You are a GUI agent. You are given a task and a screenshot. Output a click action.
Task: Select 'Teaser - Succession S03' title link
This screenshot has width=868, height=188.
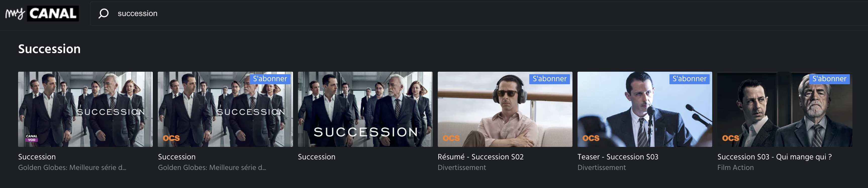tap(618, 157)
